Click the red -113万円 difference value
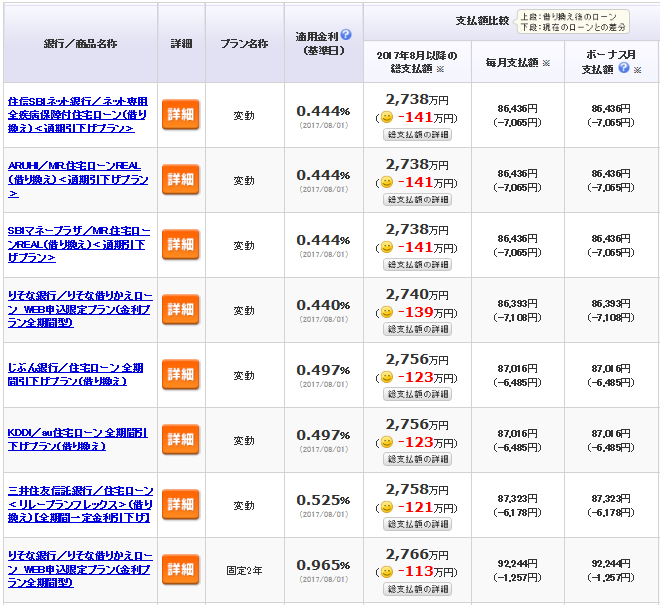Viewport: 660px width, 605px height. tap(425, 571)
